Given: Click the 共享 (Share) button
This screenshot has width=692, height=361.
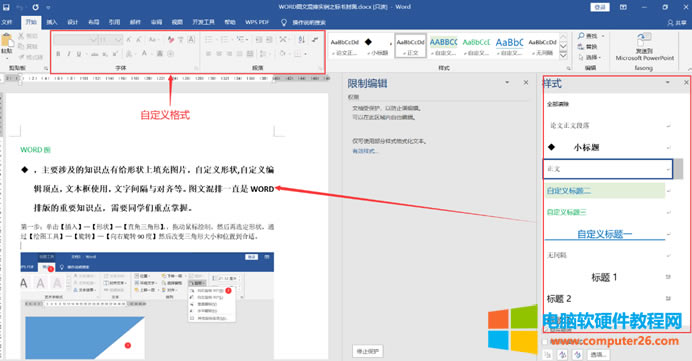Looking at the screenshot, I should tap(677, 23).
